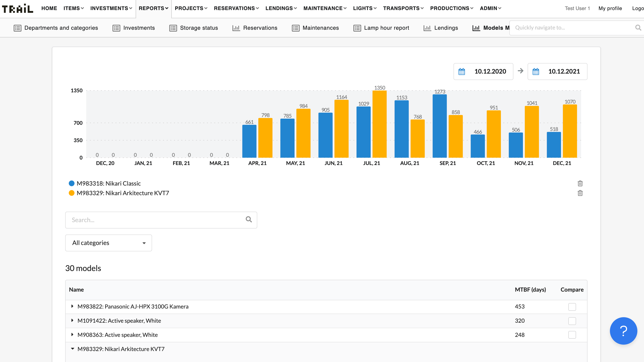Focus the model Search field
This screenshot has width=644, height=362.
coord(161,220)
